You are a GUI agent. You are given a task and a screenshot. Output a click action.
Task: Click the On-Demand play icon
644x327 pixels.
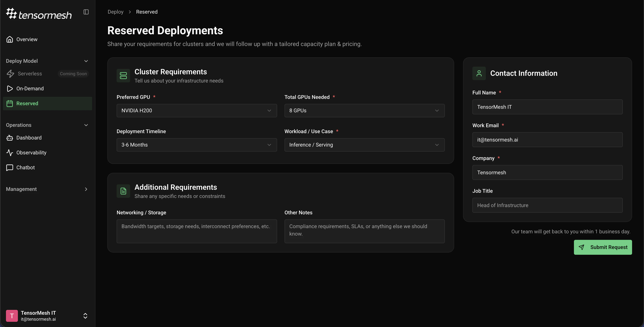tap(10, 89)
